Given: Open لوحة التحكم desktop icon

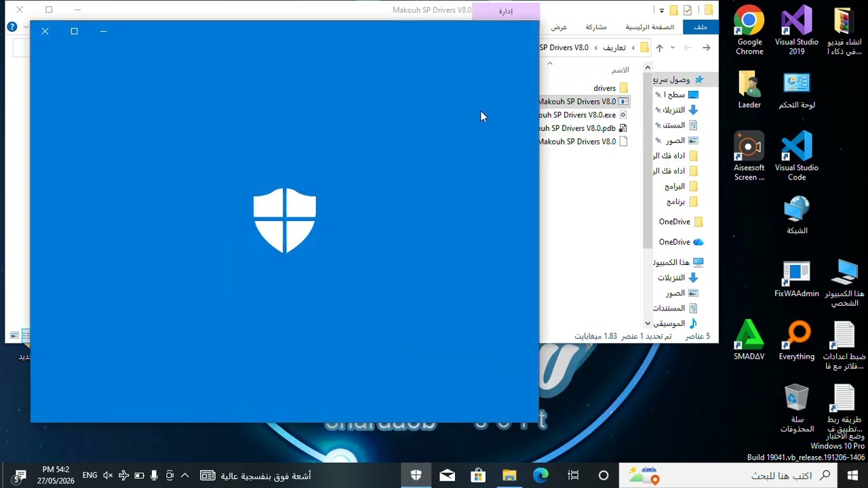Looking at the screenshot, I should point(797,89).
